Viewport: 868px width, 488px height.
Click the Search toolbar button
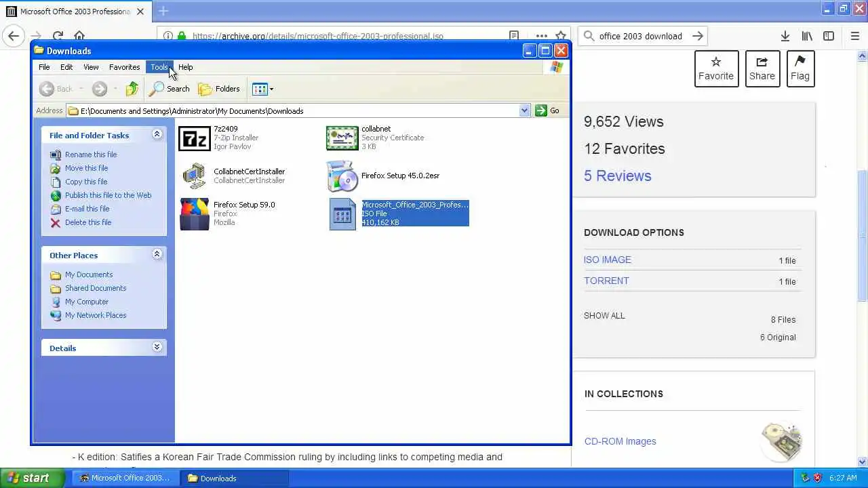[x=170, y=89]
